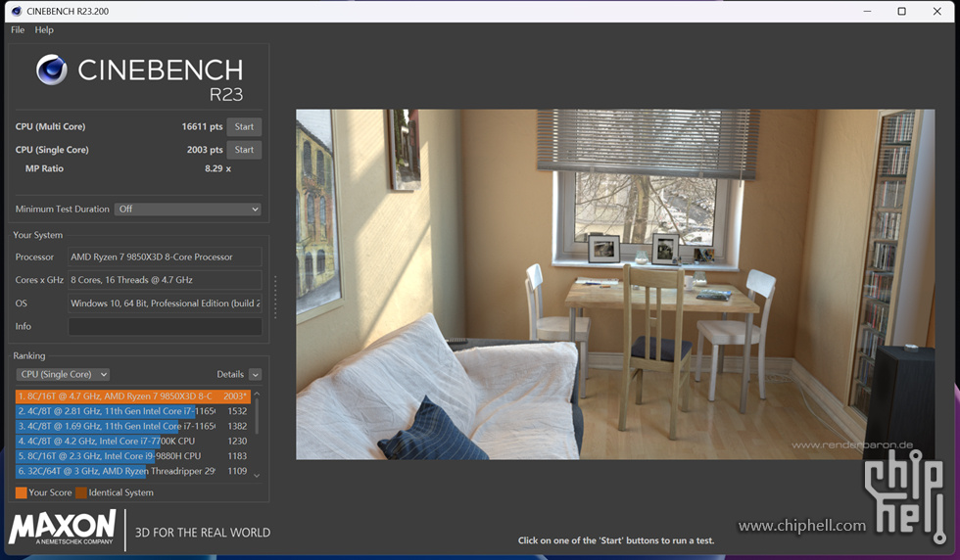The width and height of the screenshot is (960, 560).
Task: Open the CPU (Single Core) ranking dropdown
Action: 63,375
